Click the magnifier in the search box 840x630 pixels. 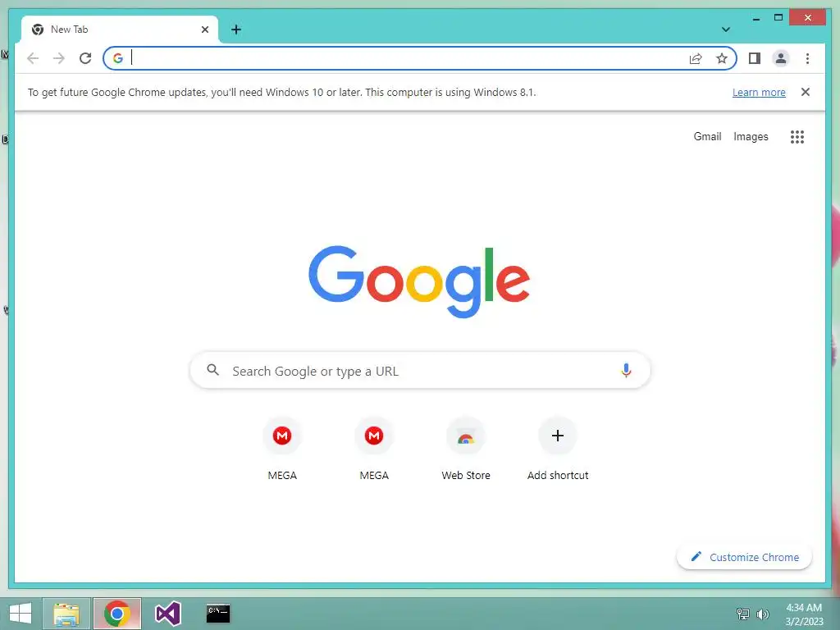[x=213, y=370]
